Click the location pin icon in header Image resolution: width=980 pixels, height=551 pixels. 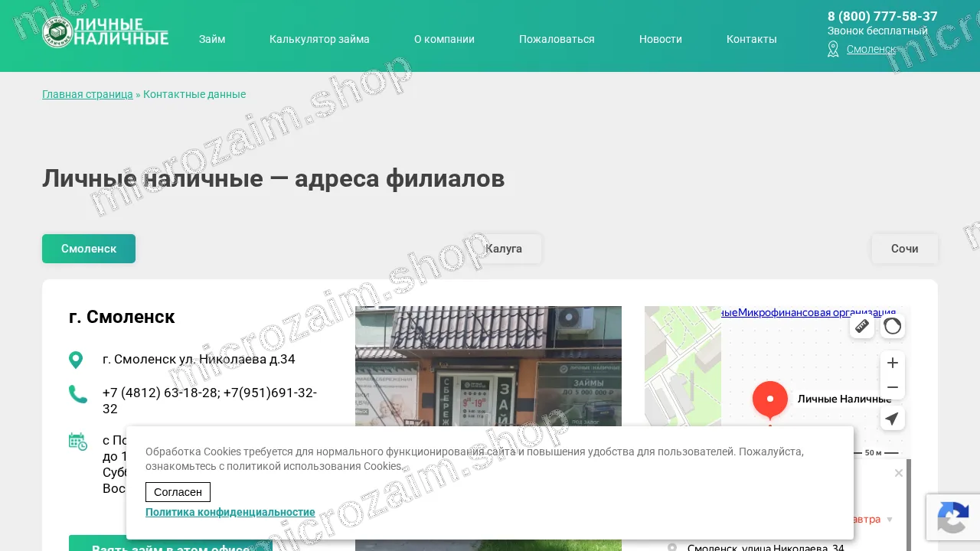[833, 49]
